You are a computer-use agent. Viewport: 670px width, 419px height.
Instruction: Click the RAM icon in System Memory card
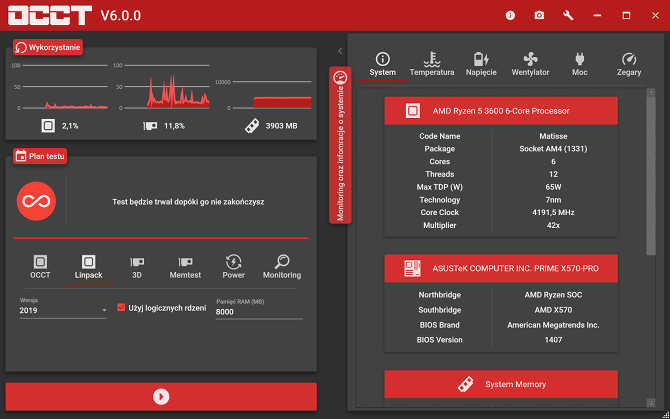tap(465, 384)
